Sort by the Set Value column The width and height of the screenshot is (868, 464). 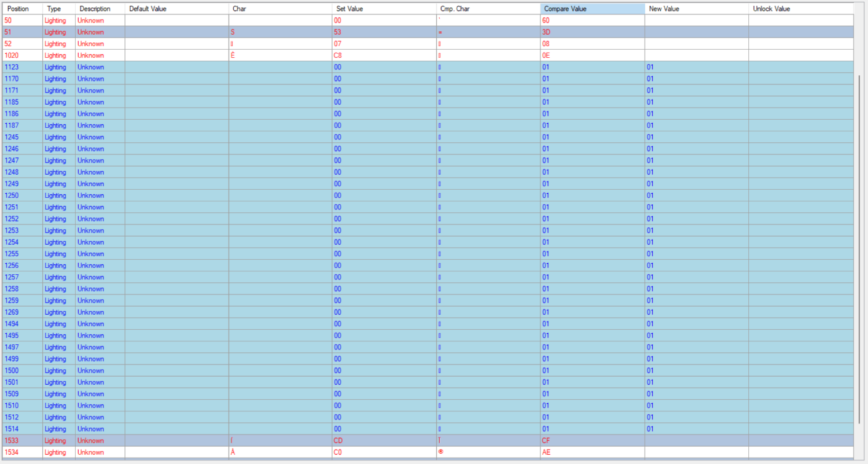coord(384,9)
